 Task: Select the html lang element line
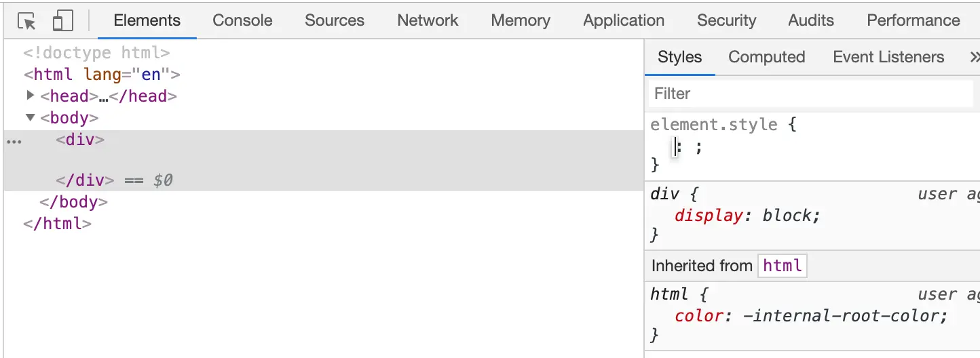pos(102,75)
